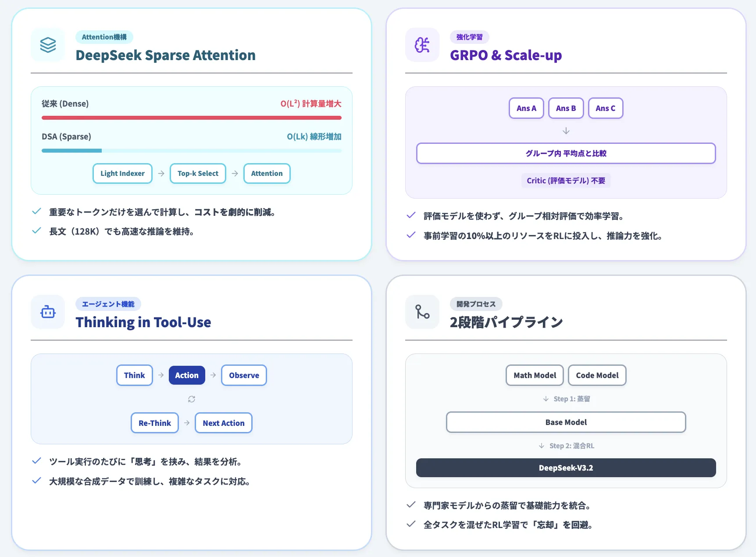
Task: Click the DeepSeek-V3.2 dark banner
Action: (566, 468)
